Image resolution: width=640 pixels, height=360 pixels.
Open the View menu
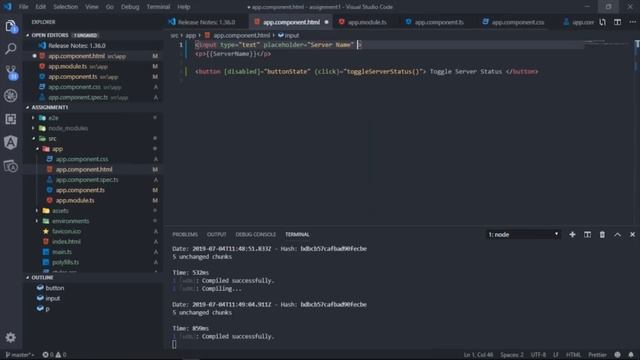[92, 7]
